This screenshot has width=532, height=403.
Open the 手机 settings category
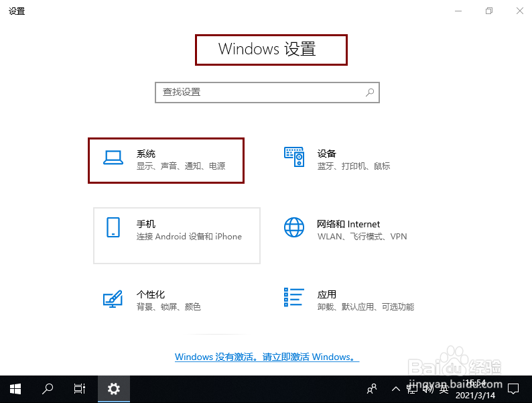[x=177, y=235]
